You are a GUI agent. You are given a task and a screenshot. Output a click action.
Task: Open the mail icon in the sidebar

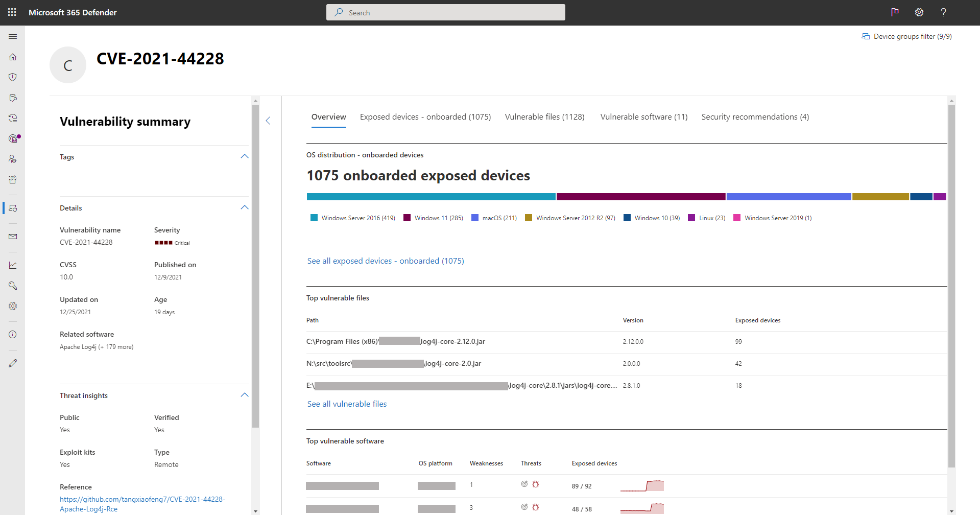coord(13,237)
